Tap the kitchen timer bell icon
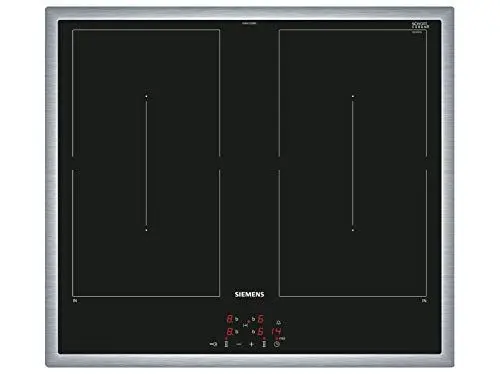 278,323
